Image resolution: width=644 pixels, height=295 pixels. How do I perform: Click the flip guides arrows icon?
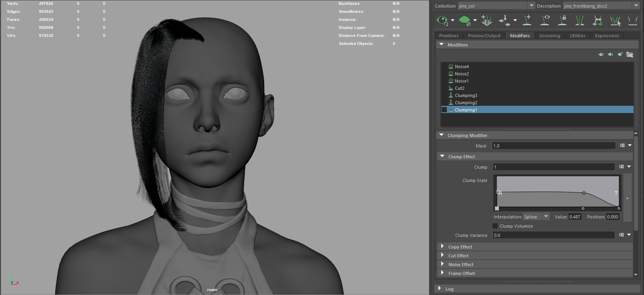coord(598,20)
